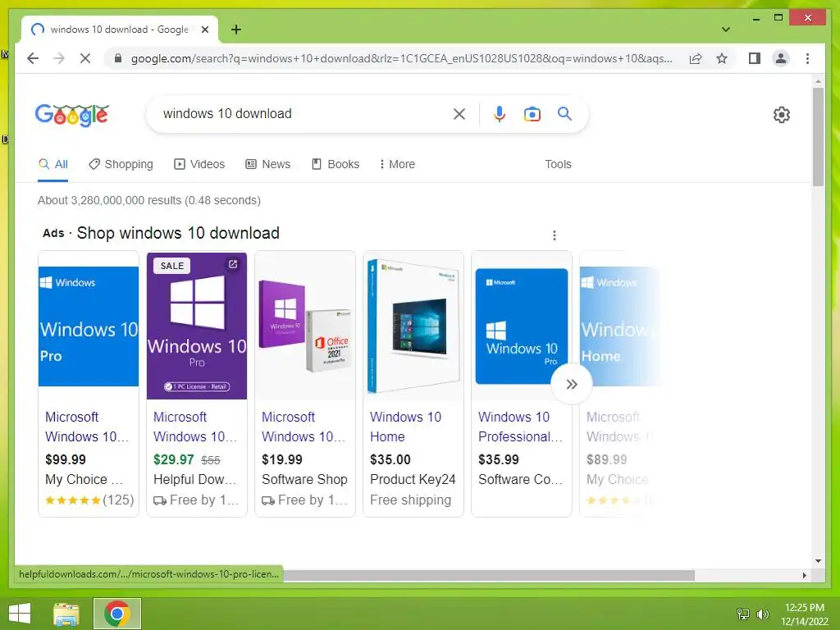Expand the tab search chevron
Image resolution: width=840 pixels, height=630 pixels.
725,30
